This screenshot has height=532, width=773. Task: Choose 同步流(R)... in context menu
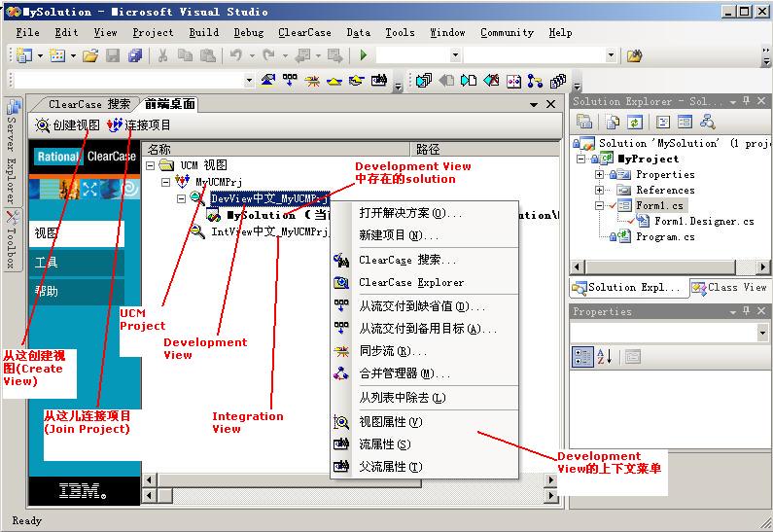pyautogui.click(x=425, y=351)
